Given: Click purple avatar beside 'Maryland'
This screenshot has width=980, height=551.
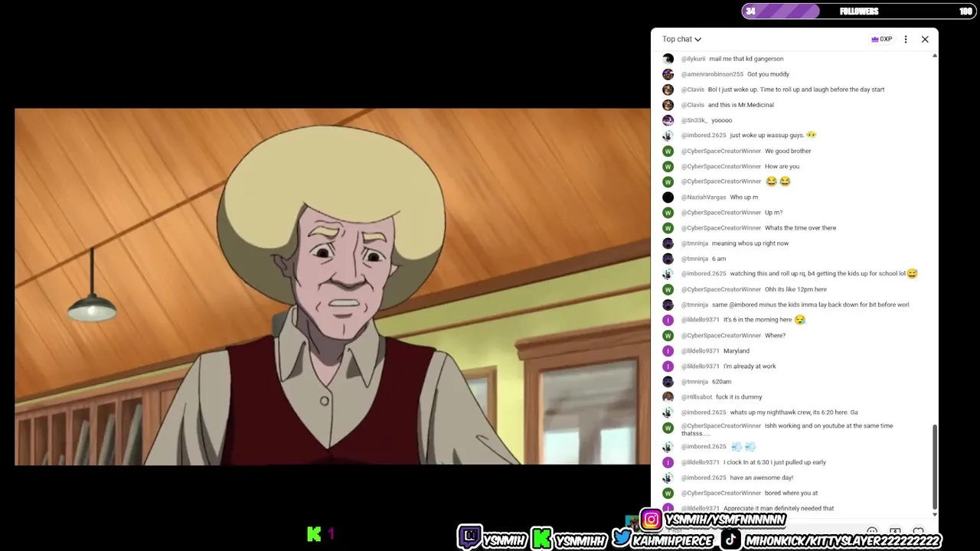Looking at the screenshot, I should pos(668,350).
